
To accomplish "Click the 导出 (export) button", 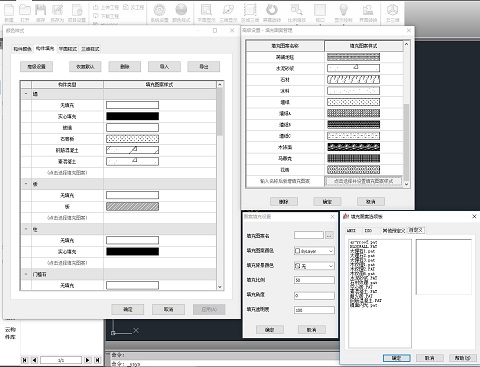I will coord(203,67).
